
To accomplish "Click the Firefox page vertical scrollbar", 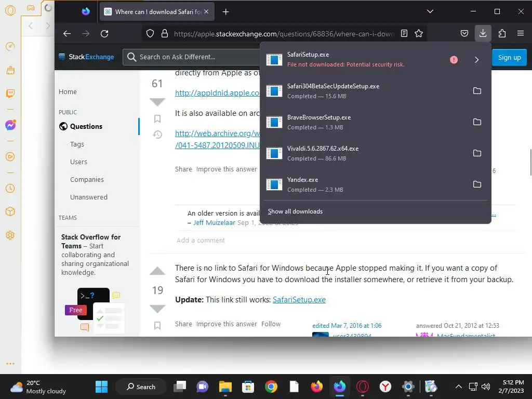I will coord(530,162).
